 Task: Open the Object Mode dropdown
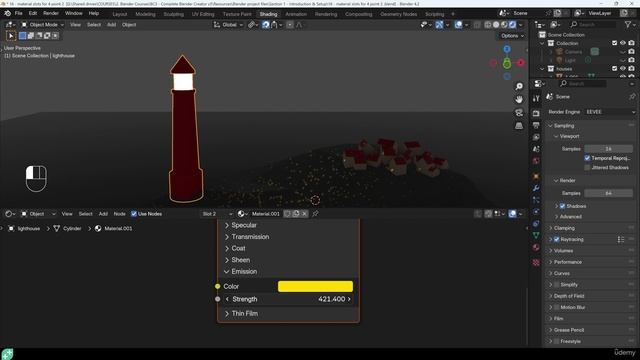(42, 25)
